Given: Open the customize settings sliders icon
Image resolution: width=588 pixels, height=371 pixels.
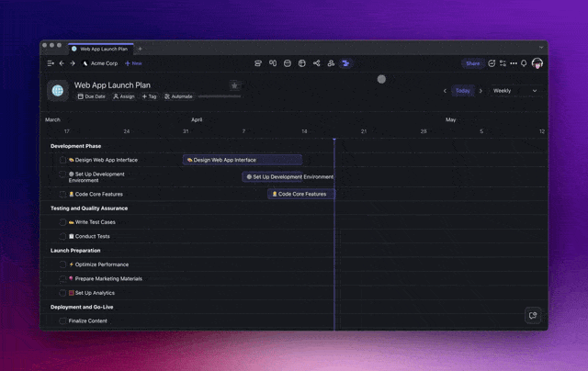Looking at the screenshot, I should tap(503, 63).
